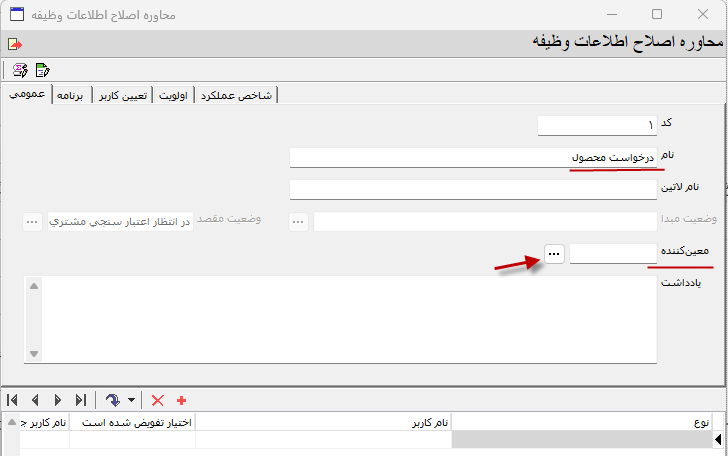Go to next record in grid navigator
Image resolution: width=728 pixels, height=456 pixels.
[57, 399]
